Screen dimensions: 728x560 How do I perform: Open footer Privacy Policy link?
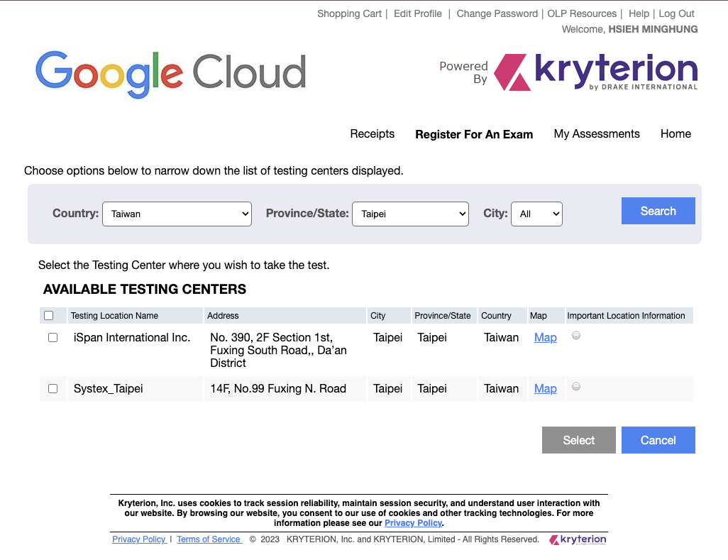(x=139, y=539)
